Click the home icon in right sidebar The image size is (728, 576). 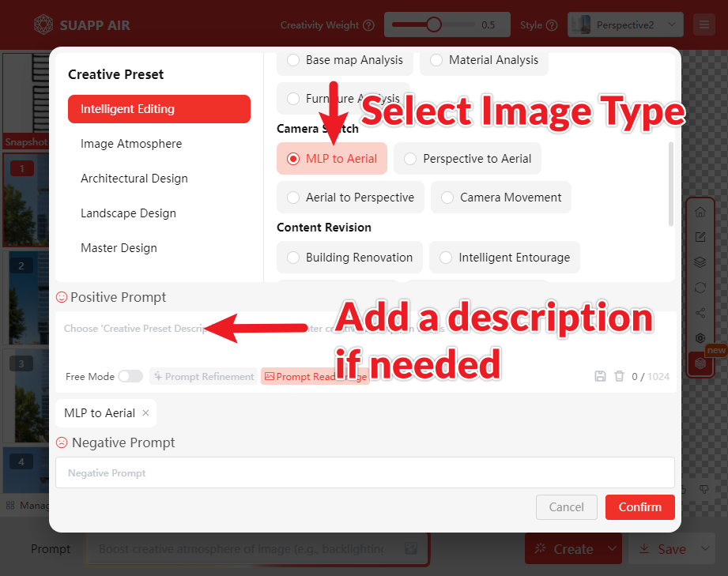click(700, 212)
